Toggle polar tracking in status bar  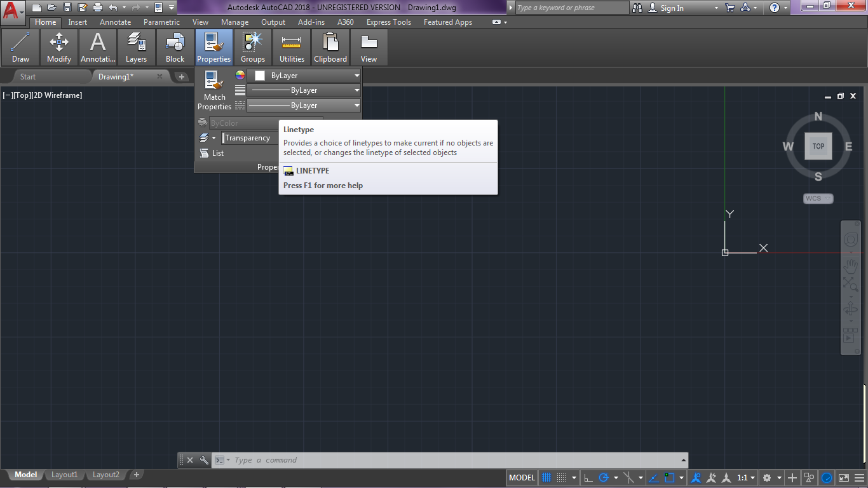(x=604, y=478)
